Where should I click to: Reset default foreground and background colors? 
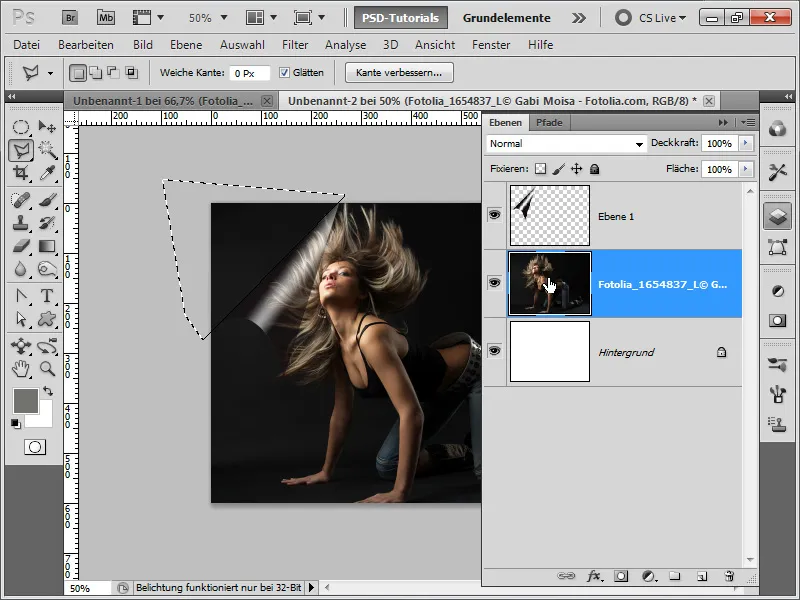(x=16, y=423)
